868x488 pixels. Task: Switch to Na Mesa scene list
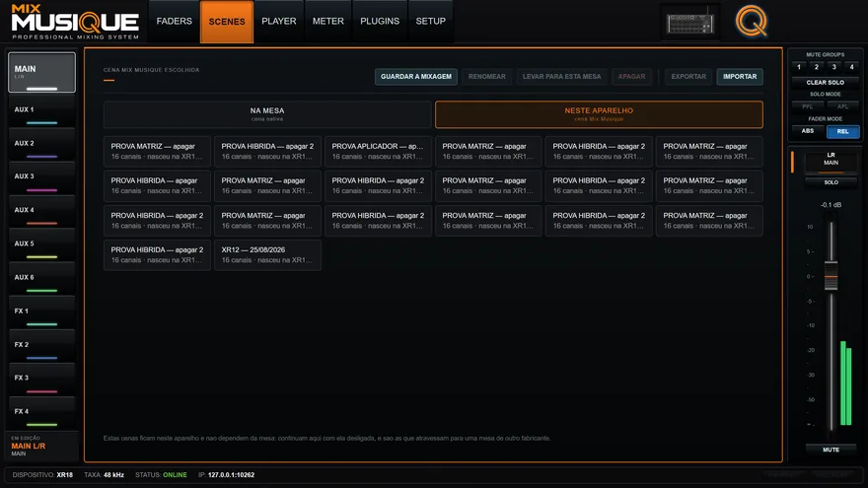(267, 114)
